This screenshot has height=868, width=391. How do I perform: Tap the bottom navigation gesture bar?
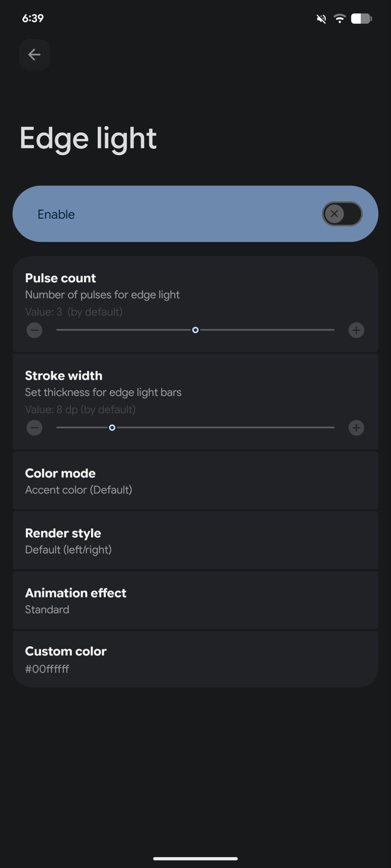(x=195, y=859)
